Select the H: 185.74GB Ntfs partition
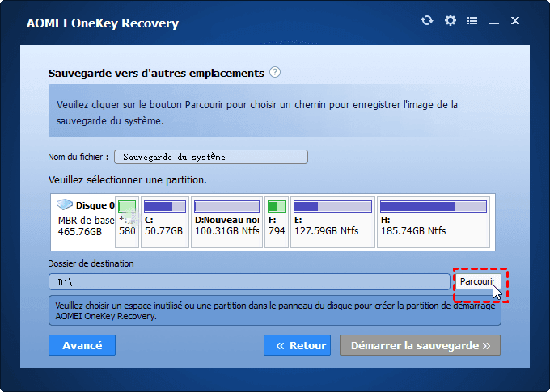 (x=434, y=222)
